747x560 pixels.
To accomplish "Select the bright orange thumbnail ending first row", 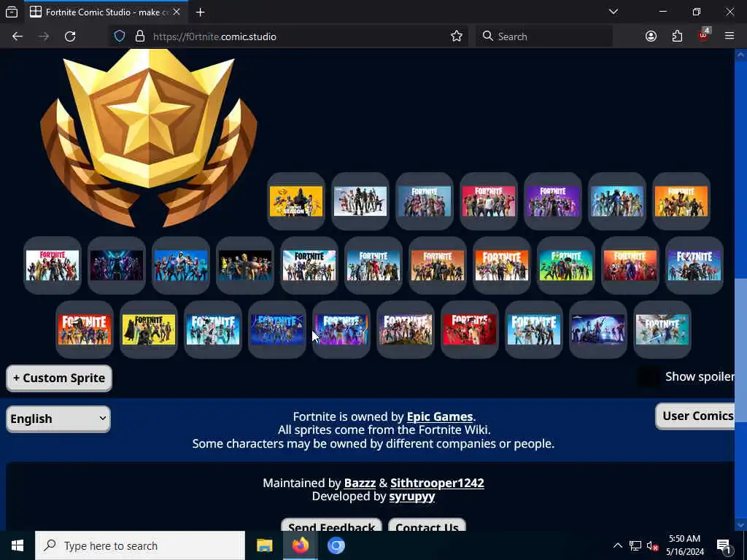I will tap(681, 201).
